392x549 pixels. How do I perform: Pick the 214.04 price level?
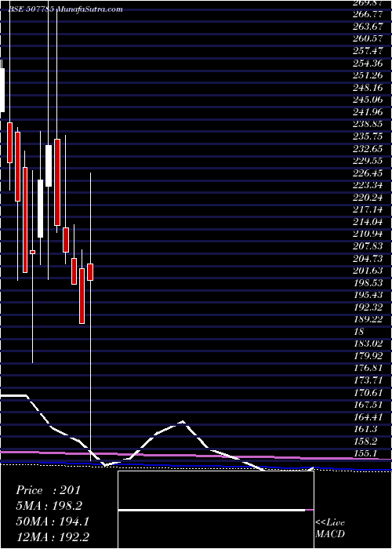[x=368, y=222]
